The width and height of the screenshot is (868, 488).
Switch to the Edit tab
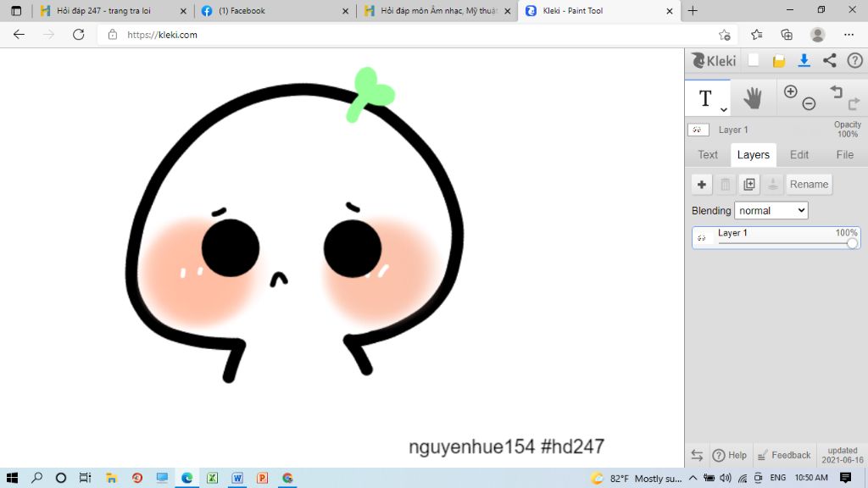click(x=798, y=155)
